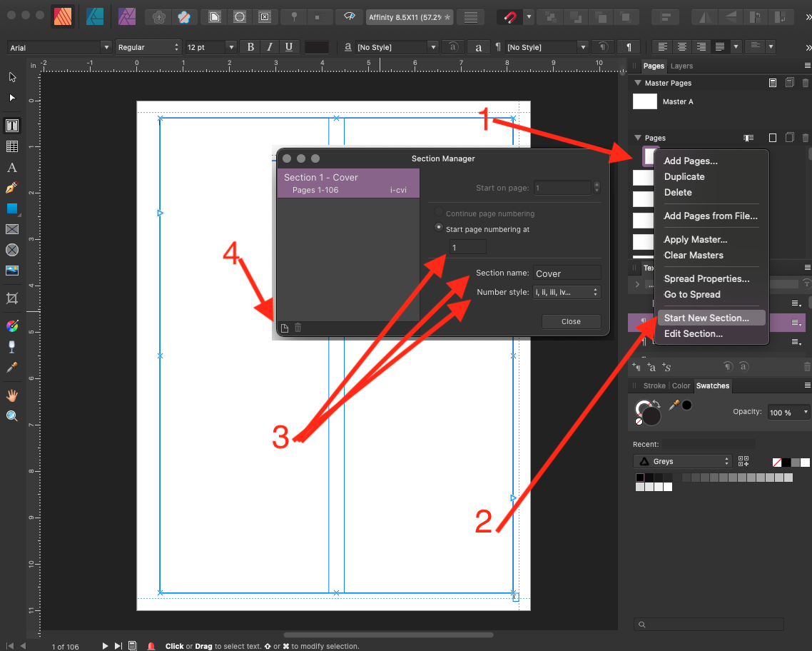Click Edit Section menu entry
Viewport: 812px width, 651px height.
[694, 333]
